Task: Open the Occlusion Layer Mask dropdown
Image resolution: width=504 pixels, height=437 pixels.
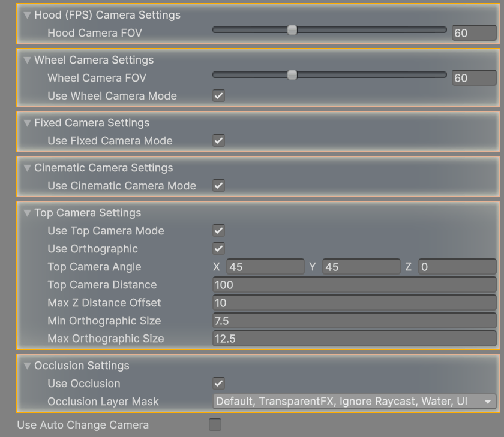Action: (x=355, y=402)
